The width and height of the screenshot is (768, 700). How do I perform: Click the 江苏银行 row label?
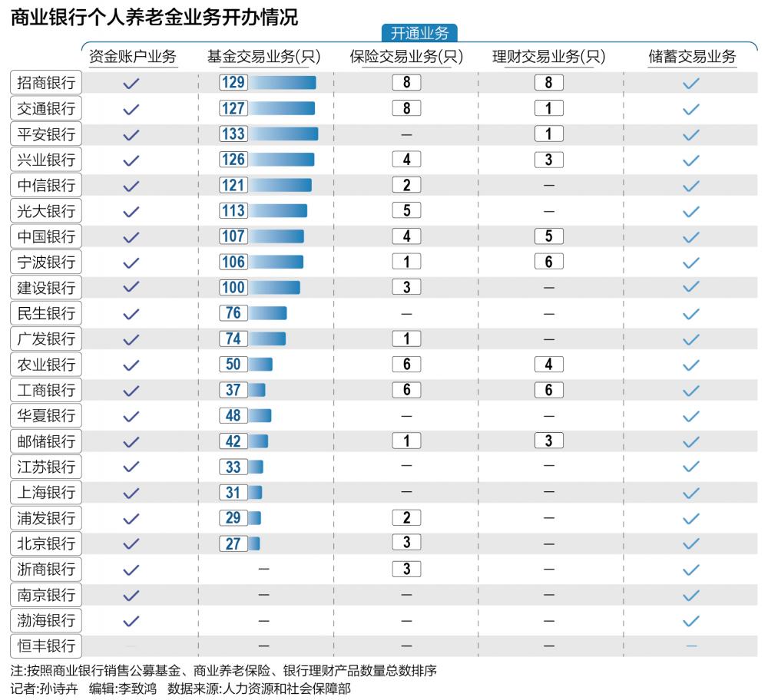[46, 467]
